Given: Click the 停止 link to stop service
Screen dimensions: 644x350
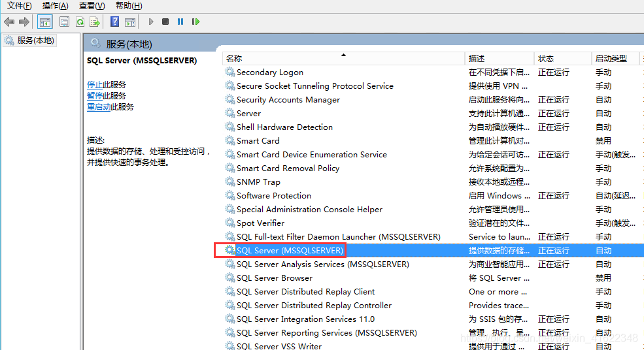Looking at the screenshot, I should coord(94,85).
